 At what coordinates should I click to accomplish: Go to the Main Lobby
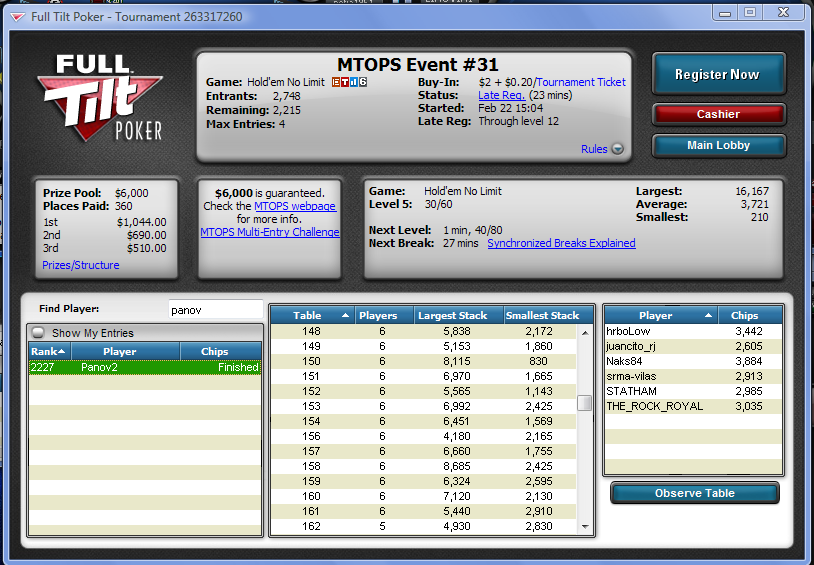(x=718, y=145)
